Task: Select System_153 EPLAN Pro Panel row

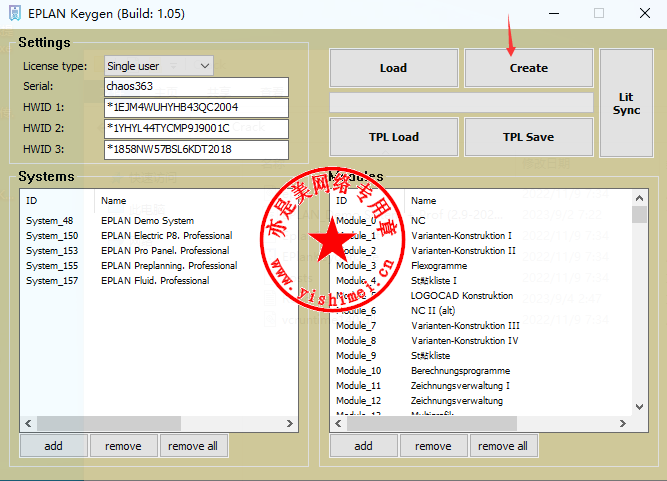Action: (158, 250)
